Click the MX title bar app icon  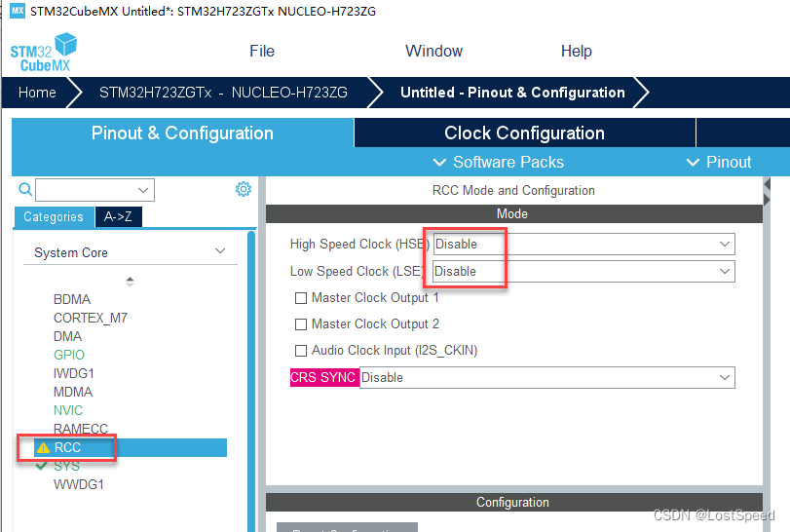(x=18, y=11)
